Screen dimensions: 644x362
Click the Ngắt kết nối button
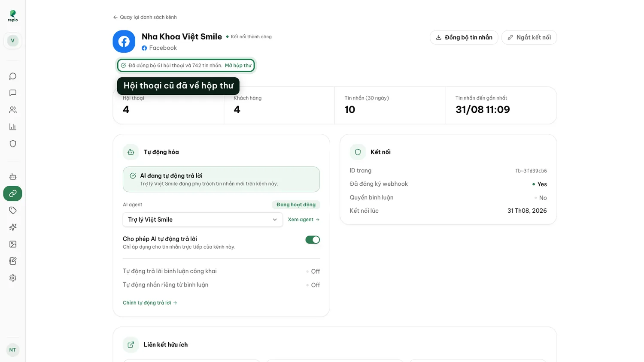(529, 37)
